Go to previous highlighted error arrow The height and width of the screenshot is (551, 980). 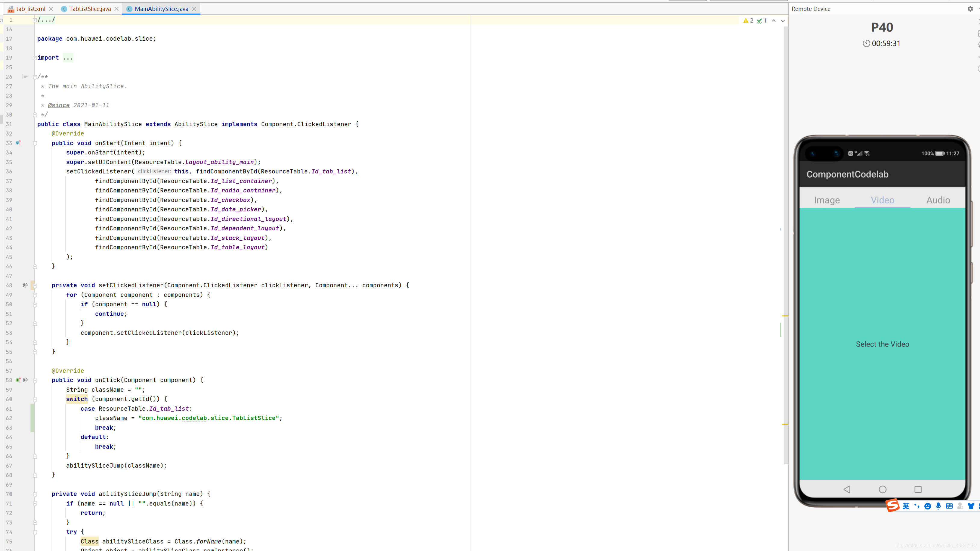[773, 20]
